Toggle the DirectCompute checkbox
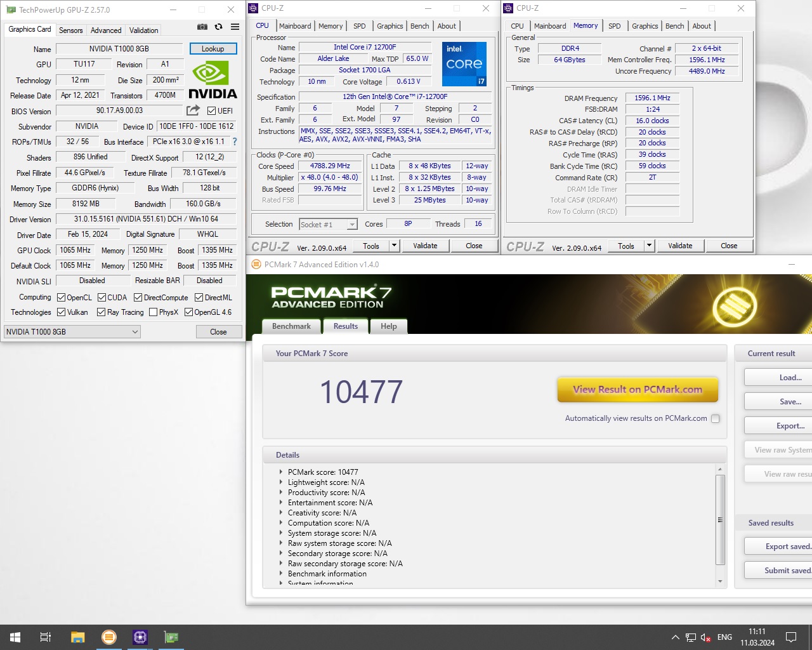The height and width of the screenshot is (650, 812). pos(138,297)
